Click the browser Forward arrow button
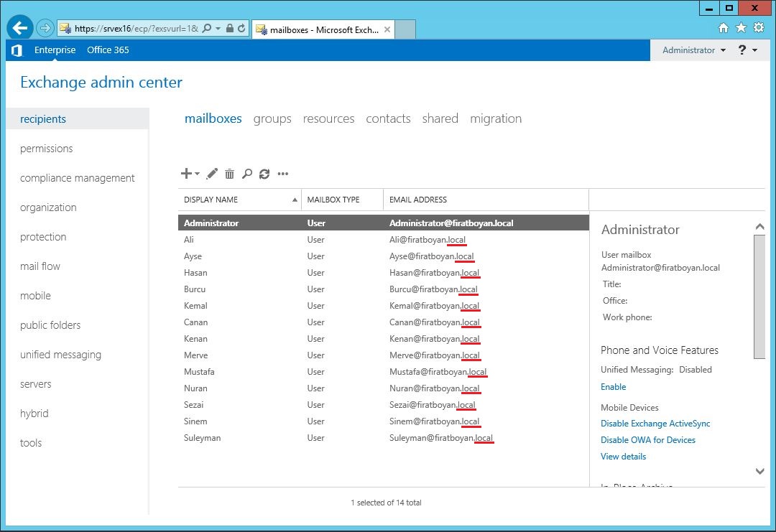The width and height of the screenshot is (776, 532). pos(45,28)
